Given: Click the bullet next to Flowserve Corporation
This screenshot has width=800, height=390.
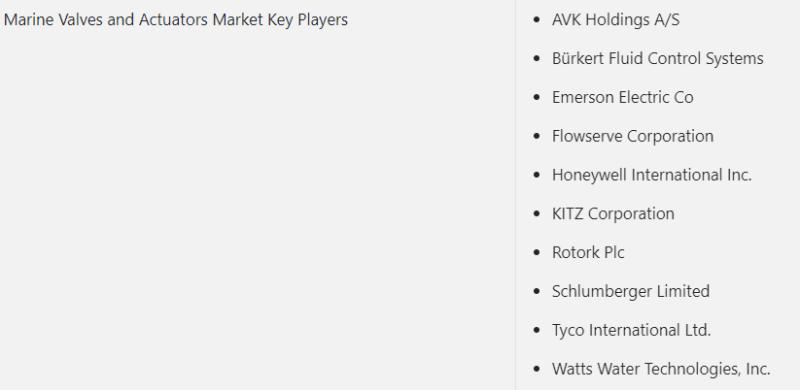Looking at the screenshot, I should [x=536, y=136].
